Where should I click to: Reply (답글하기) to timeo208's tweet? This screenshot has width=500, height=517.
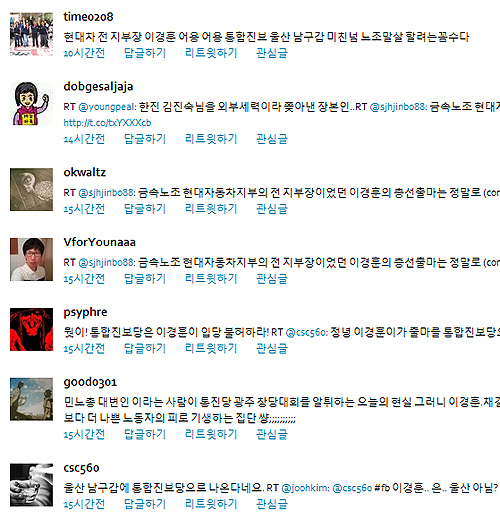[145, 53]
